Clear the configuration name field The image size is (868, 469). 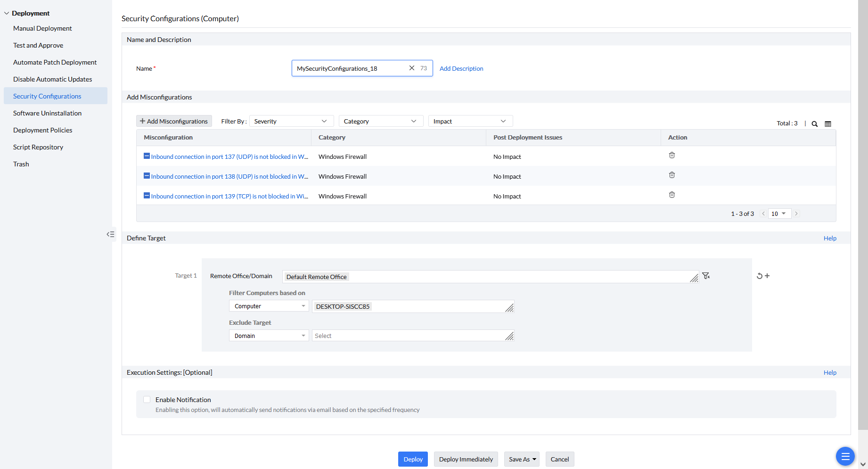coord(411,68)
